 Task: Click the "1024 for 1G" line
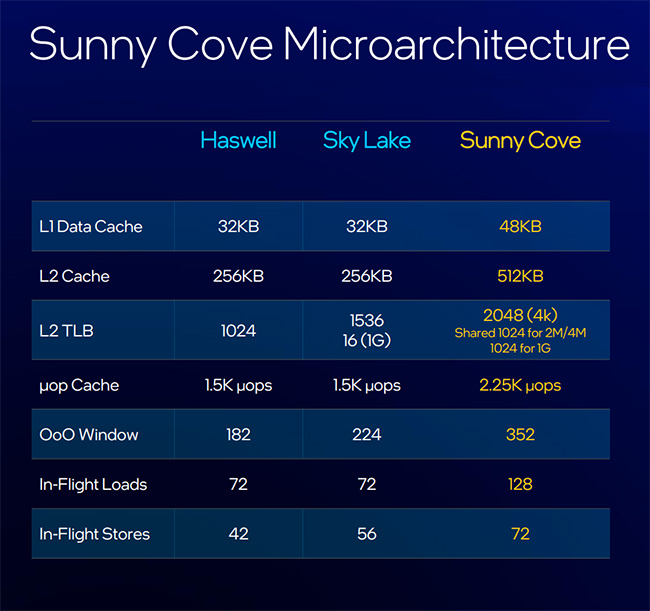pos(520,348)
